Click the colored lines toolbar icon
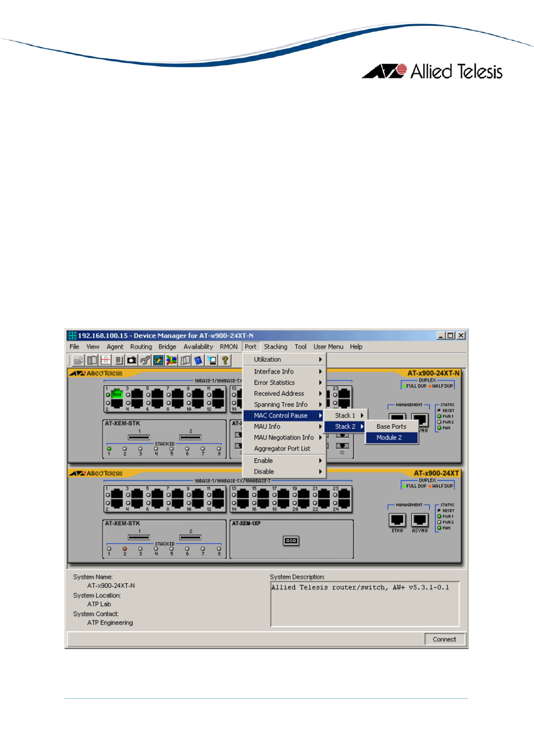This screenshot has width=534, height=756. pos(172,361)
